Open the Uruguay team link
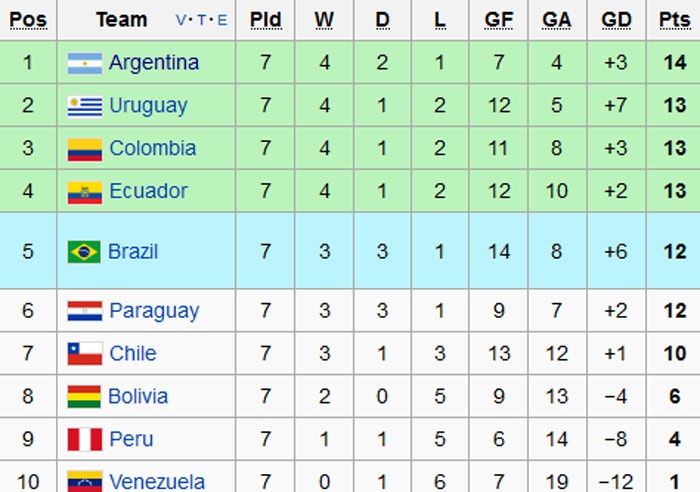Viewport: 700px width, 492px height. coord(148,106)
